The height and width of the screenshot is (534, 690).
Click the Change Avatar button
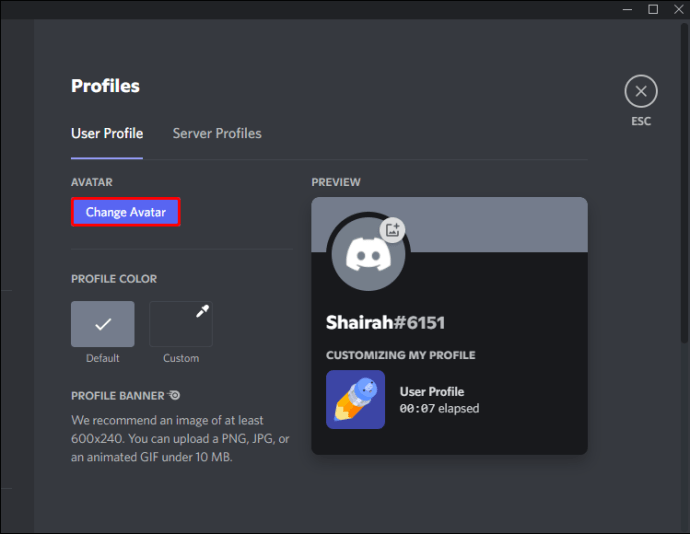(x=126, y=212)
